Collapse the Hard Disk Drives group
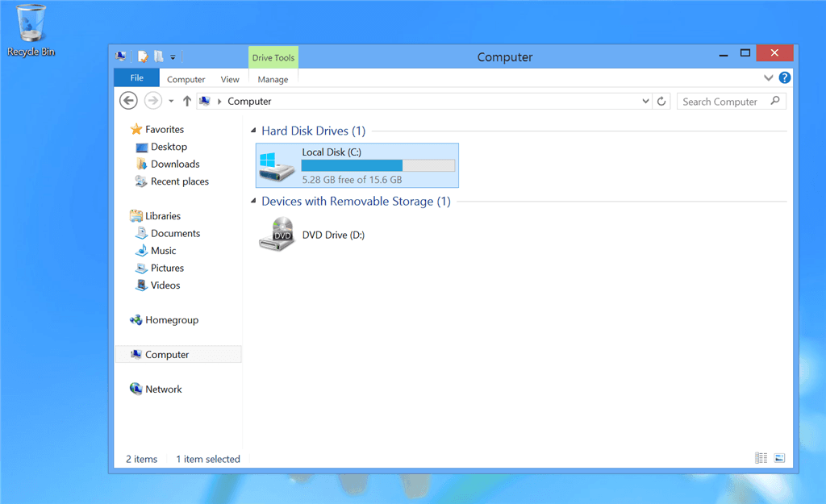This screenshot has height=504, width=826. [253, 130]
